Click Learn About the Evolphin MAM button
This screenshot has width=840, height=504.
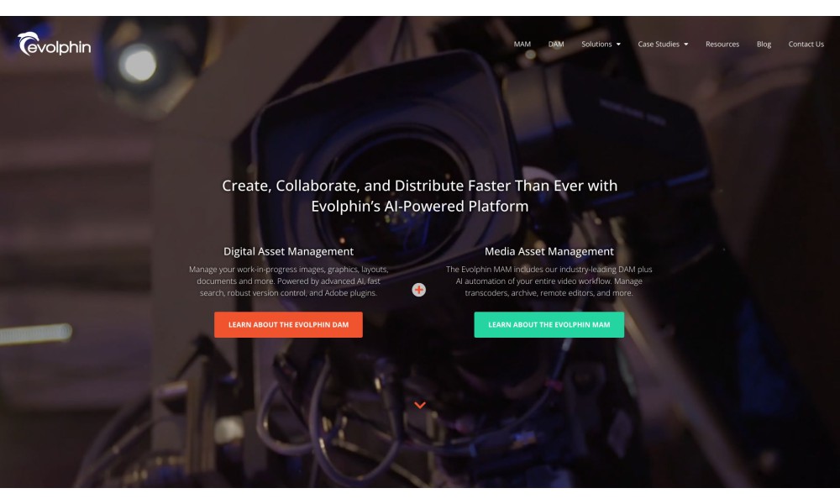point(549,324)
